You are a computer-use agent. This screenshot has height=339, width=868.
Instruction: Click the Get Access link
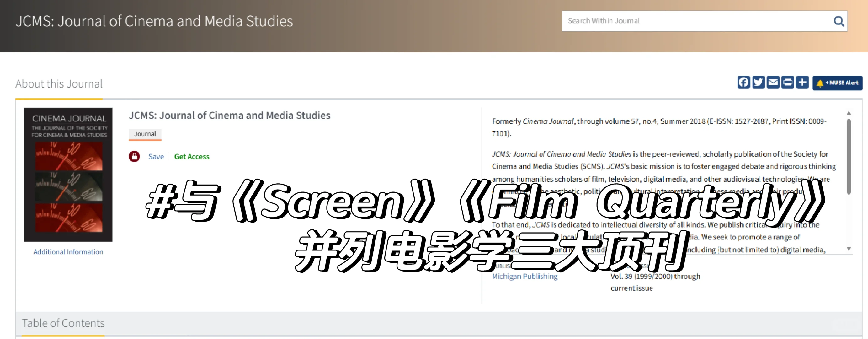point(191,156)
